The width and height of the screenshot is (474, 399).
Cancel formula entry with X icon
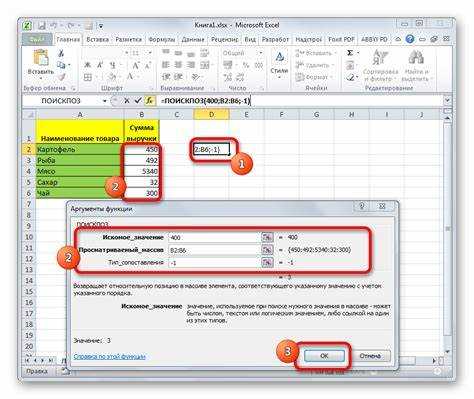[x=127, y=100]
